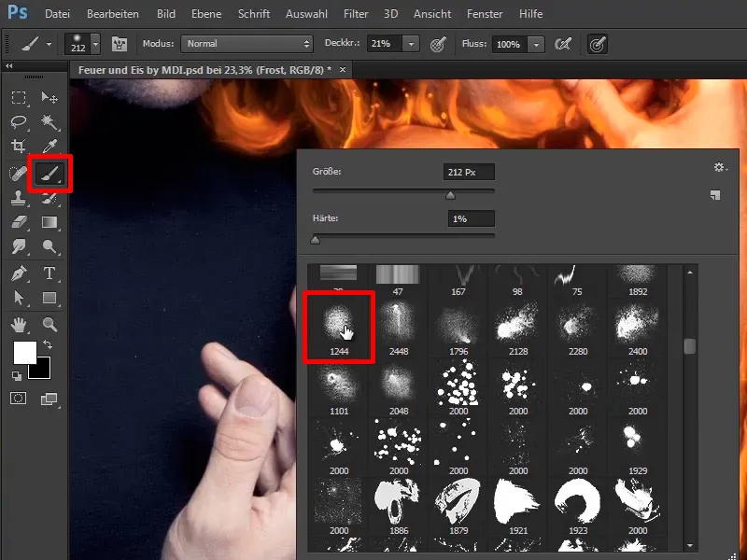
Task: Select the Move tool
Action: click(x=49, y=98)
